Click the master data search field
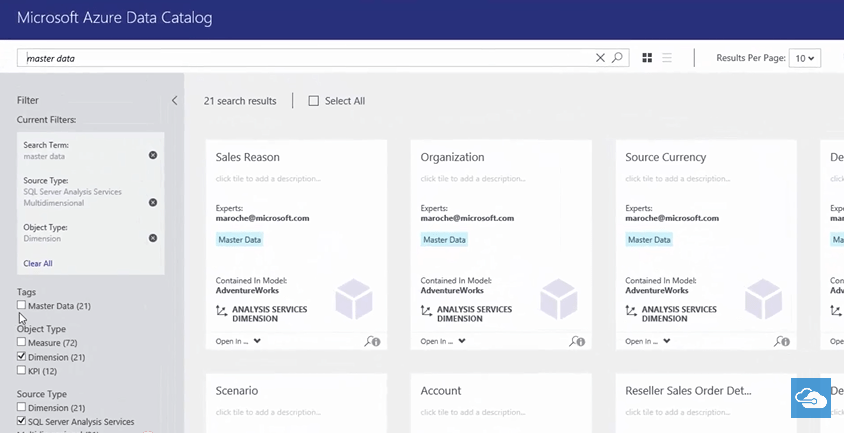The height and width of the screenshot is (433, 844). (x=300, y=58)
